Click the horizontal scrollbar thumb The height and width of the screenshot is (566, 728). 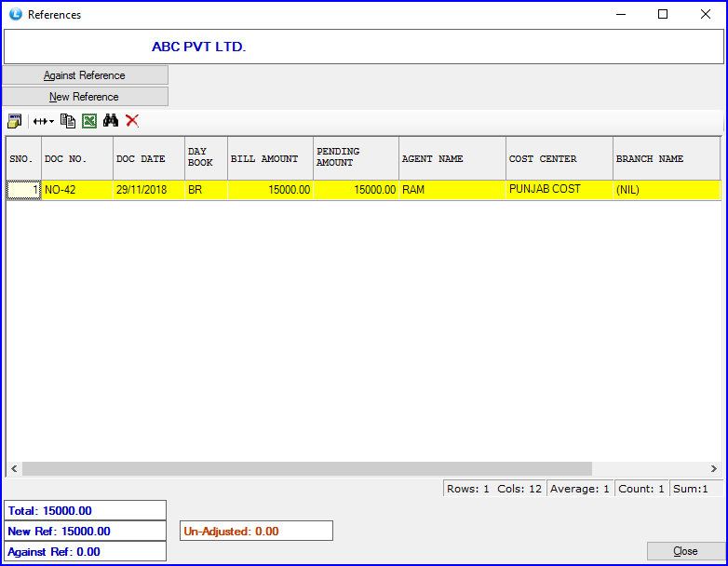(307, 468)
